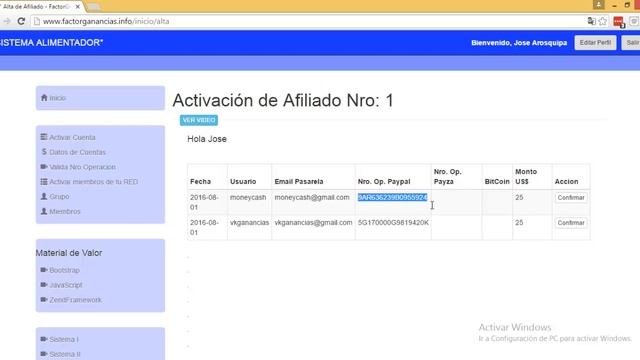
Task: Open the Bootstrap material link
Action: point(64,271)
